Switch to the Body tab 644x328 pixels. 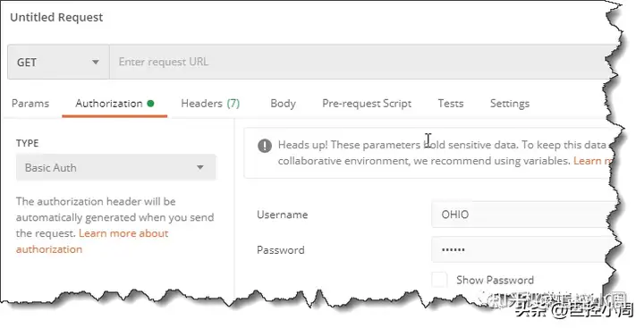283,104
